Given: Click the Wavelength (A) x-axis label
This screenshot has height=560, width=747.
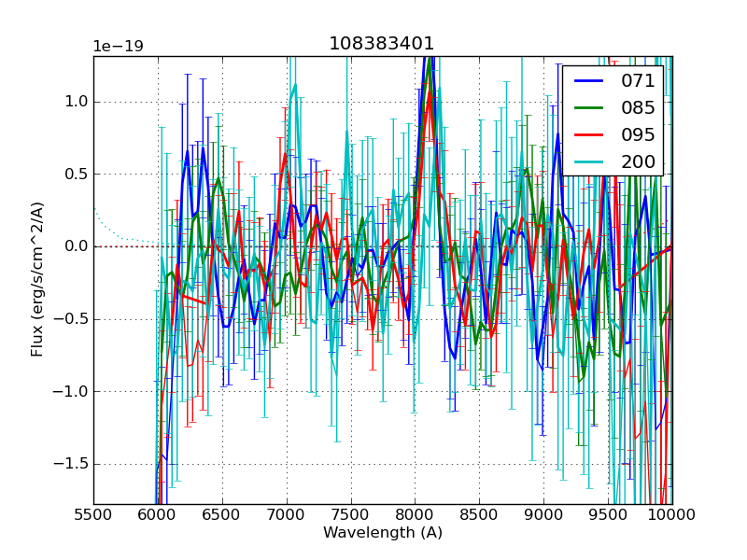Looking at the screenshot, I should click(383, 533).
